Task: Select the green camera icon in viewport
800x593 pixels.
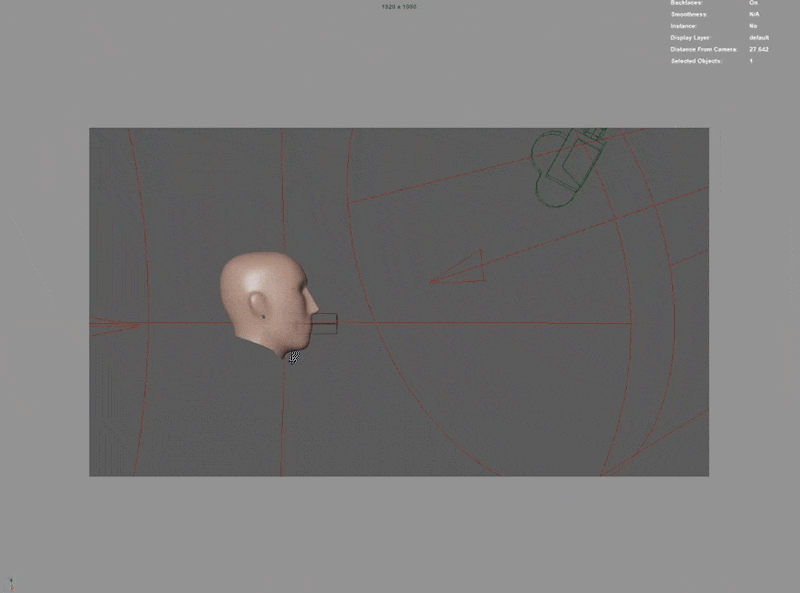Action: 566,165
